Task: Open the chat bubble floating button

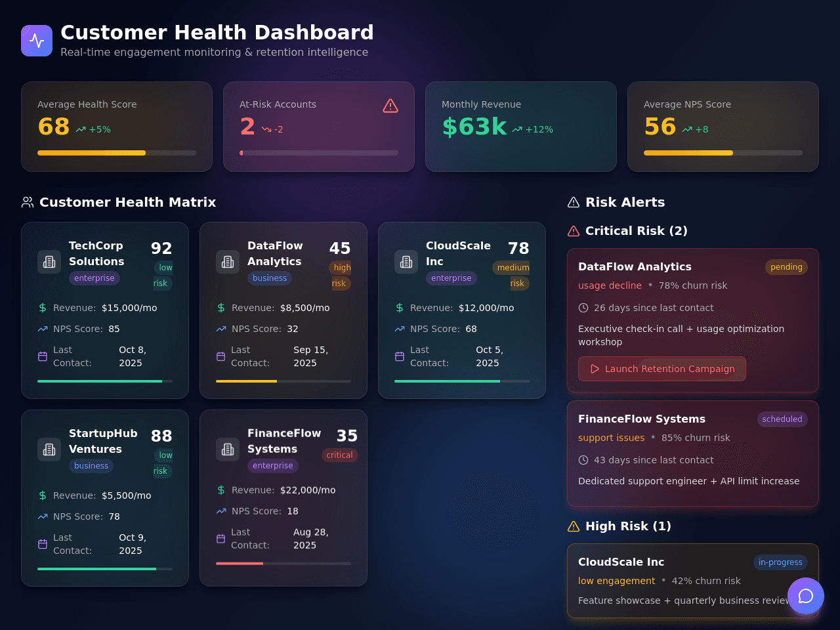Action: point(806,596)
